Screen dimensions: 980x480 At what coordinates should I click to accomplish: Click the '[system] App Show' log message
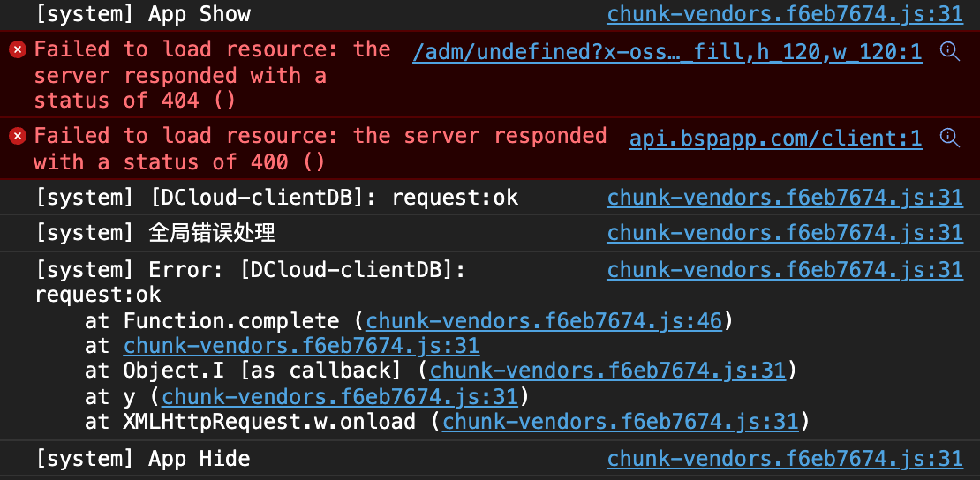click(143, 14)
